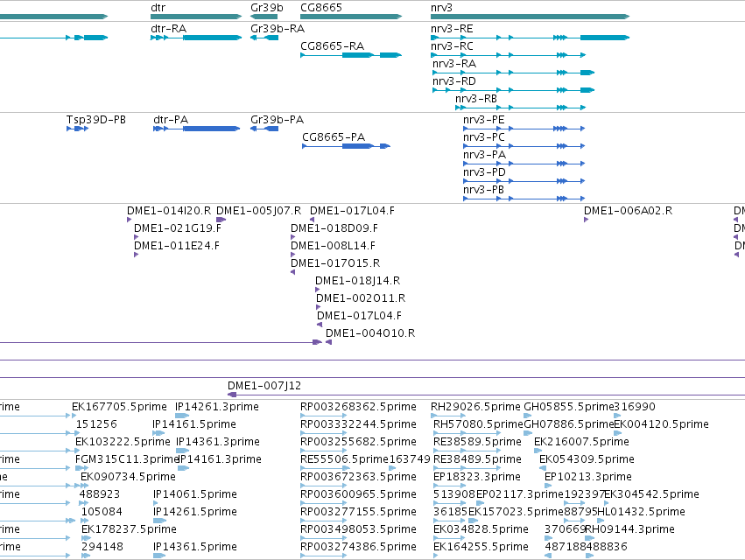Click the IP14061.5prime EST label
This screenshot has width=745, height=560.
coord(195,494)
